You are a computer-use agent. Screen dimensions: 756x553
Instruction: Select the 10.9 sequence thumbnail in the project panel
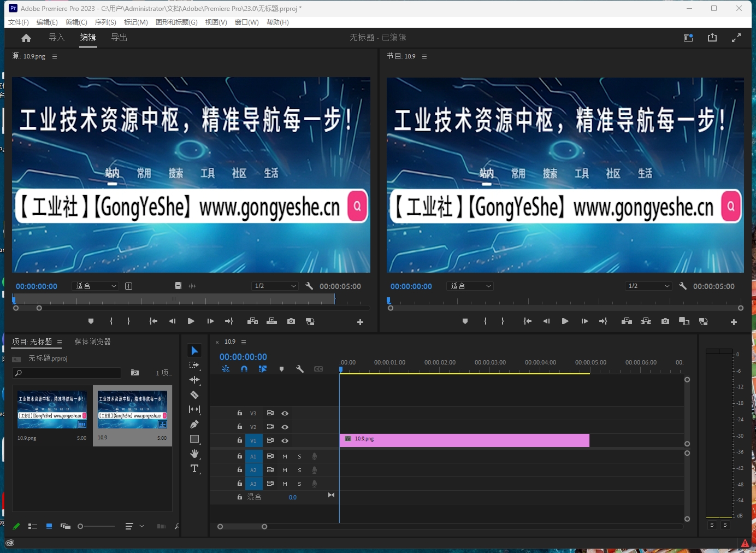coord(132,410)
